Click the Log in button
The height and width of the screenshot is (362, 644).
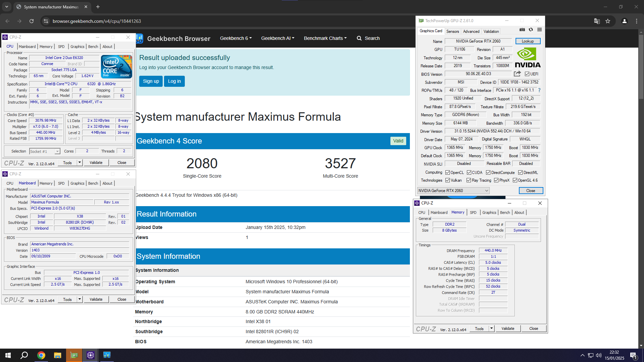point(174,81)
